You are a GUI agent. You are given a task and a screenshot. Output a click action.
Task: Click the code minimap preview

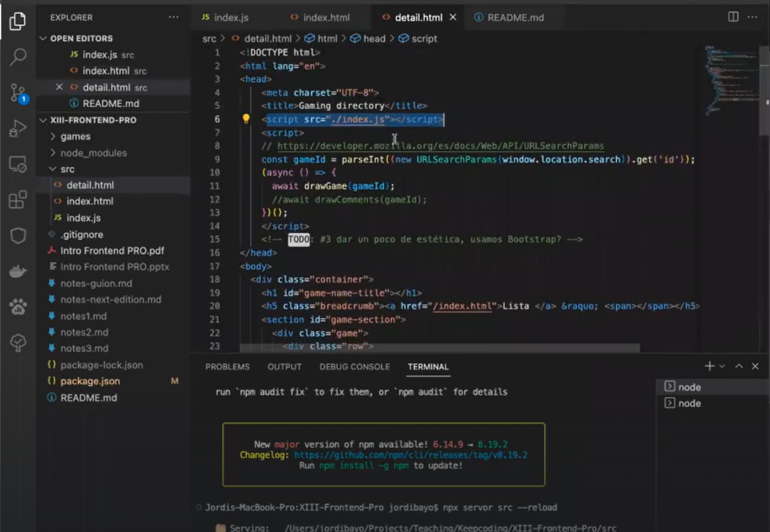pos(730,81)
